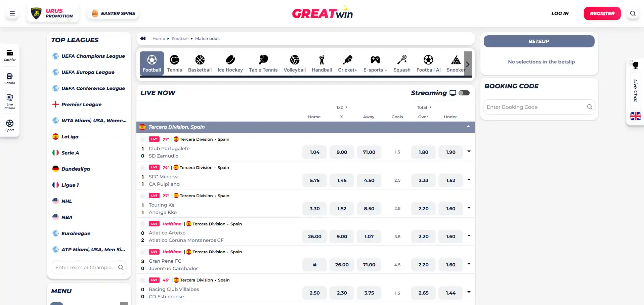
Task: Bet Home 1.04 on Club Portugalete
Action: (x=314, y=152)
